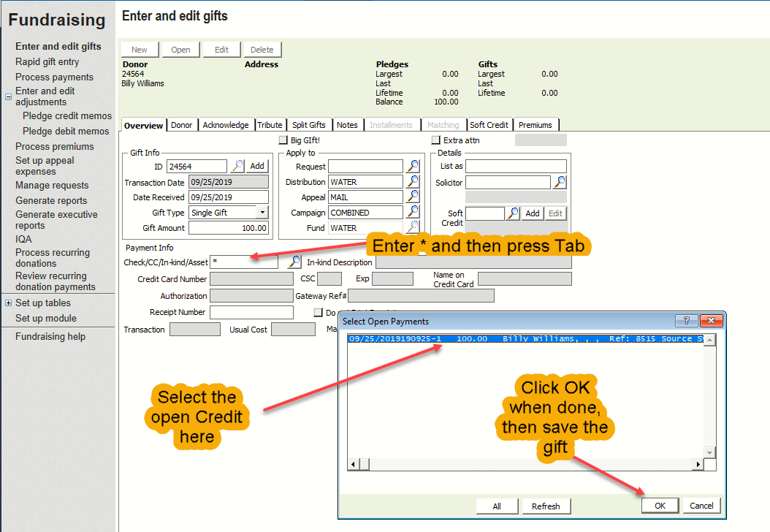Open Rapid gift entry in sidebar
Viewport: 770px width, 532px height.
[47, 62]
